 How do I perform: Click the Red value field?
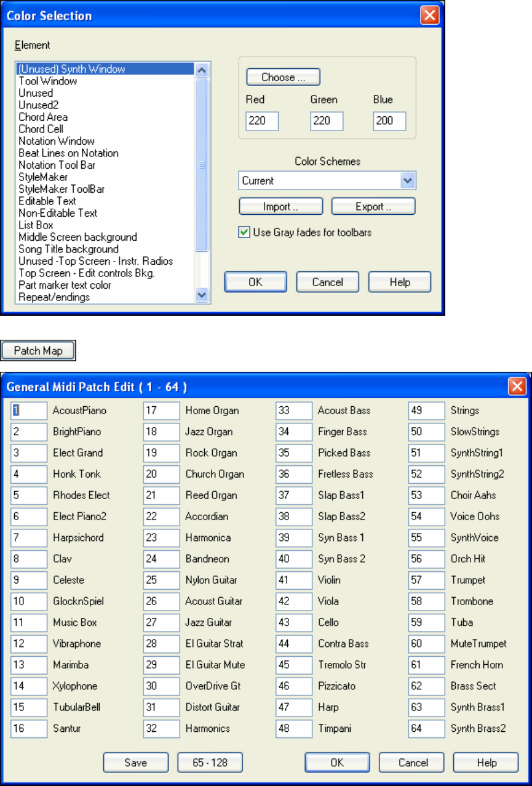click(x=262, y=121)
